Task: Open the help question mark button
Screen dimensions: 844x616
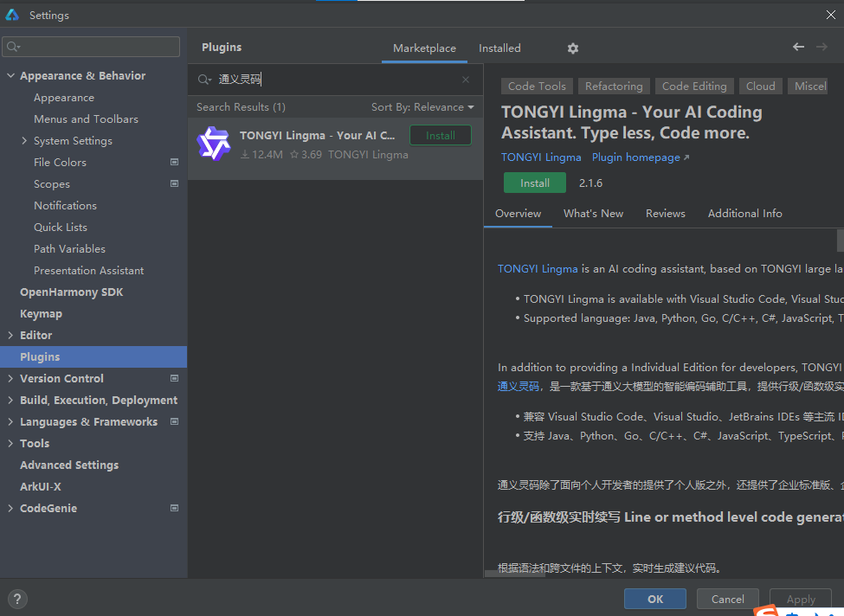Action: [17, 599]
